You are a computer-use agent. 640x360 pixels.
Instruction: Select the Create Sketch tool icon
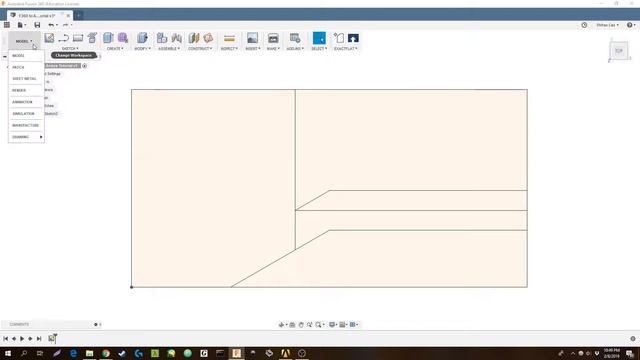[x=49, y=38]
